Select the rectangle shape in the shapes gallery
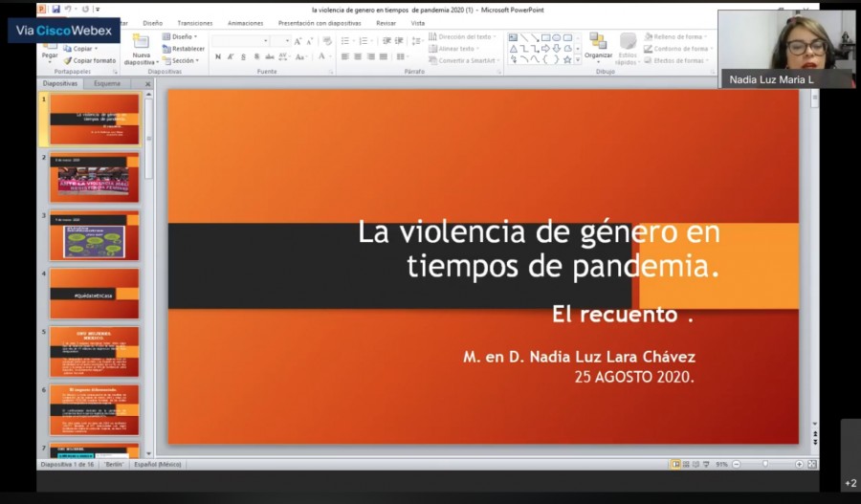This screenshot has height=504, width=861. pos(546,37)
